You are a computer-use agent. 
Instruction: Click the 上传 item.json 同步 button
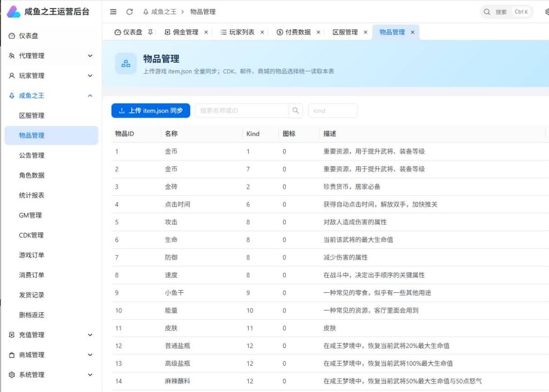(151, 110)
